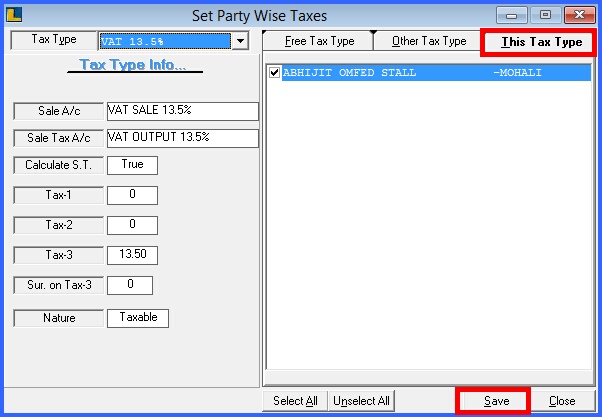
Task: Expand the Tax Type dropdown arrow
Action: (239, 42)
